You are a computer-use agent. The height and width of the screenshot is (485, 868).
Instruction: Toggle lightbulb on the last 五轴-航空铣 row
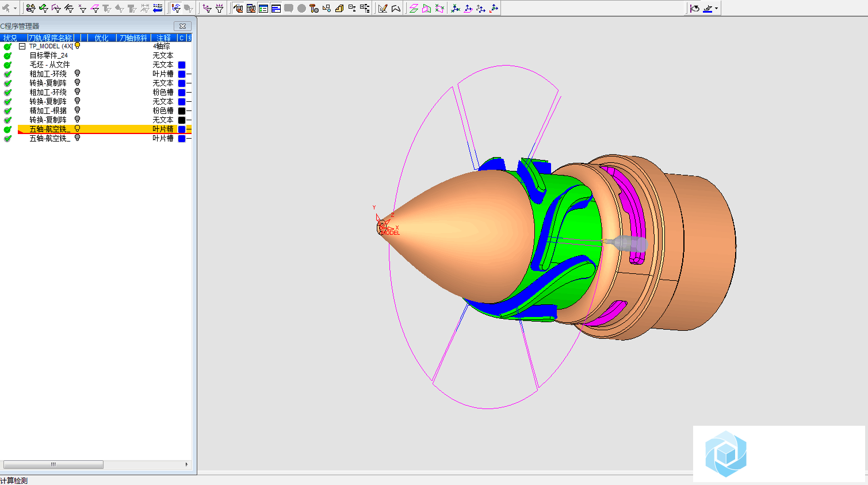coord(77,138)
